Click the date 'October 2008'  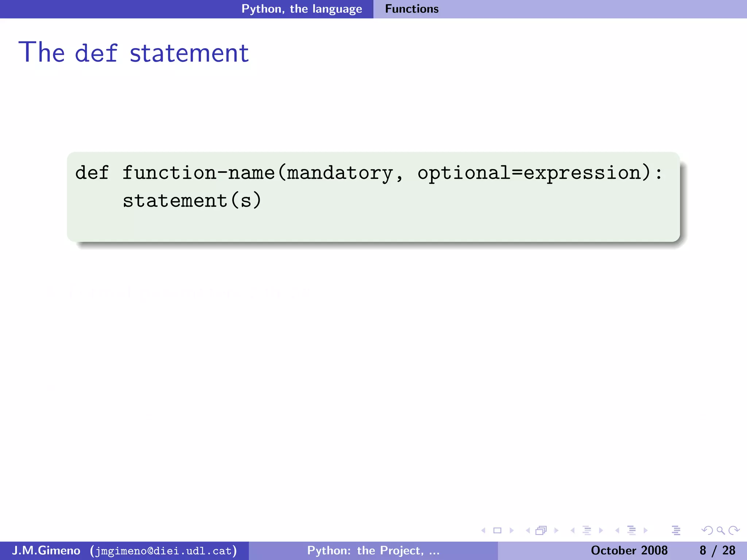(629, 550)
